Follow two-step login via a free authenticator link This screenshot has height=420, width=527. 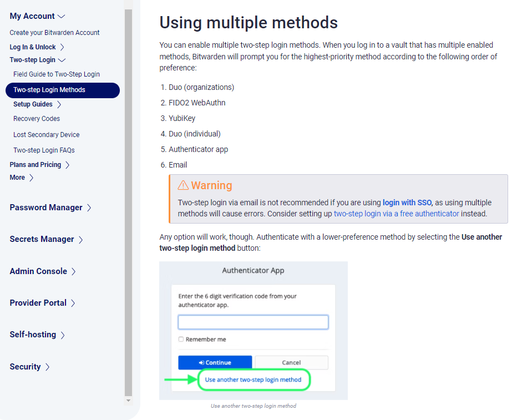(396, 214)
